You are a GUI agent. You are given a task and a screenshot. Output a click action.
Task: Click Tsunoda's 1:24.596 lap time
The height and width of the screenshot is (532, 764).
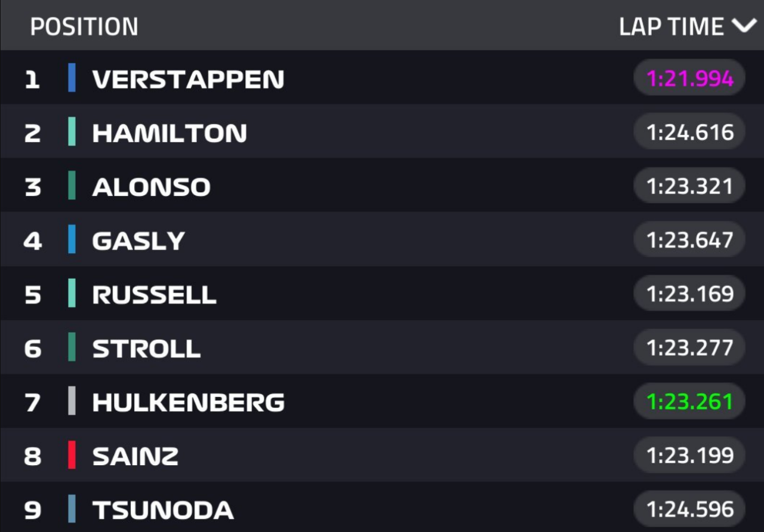pos(689,509)
